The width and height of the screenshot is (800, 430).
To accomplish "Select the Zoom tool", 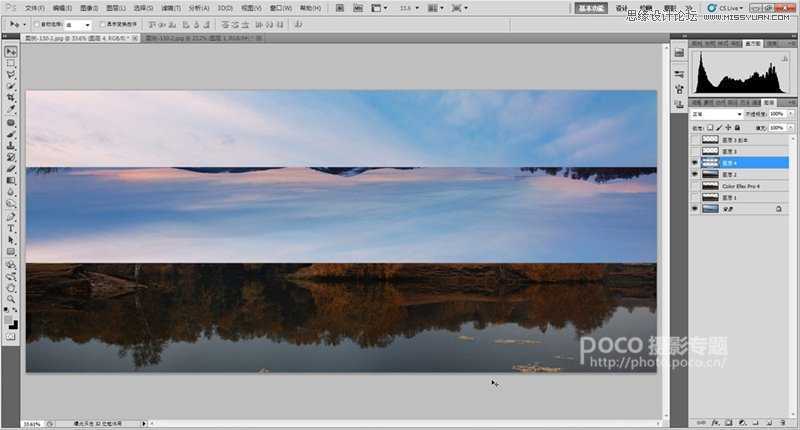I will [x=11, y=299].
